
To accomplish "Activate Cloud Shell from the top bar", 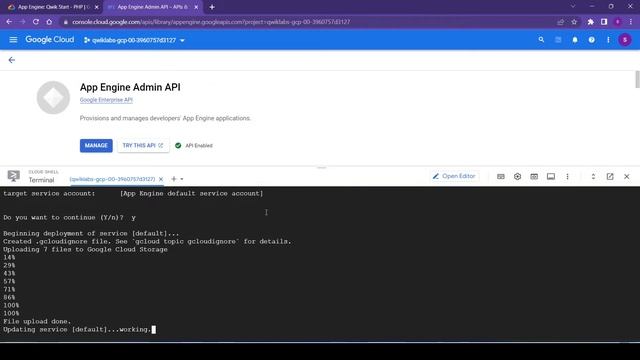I will click(x=558, y=40).
